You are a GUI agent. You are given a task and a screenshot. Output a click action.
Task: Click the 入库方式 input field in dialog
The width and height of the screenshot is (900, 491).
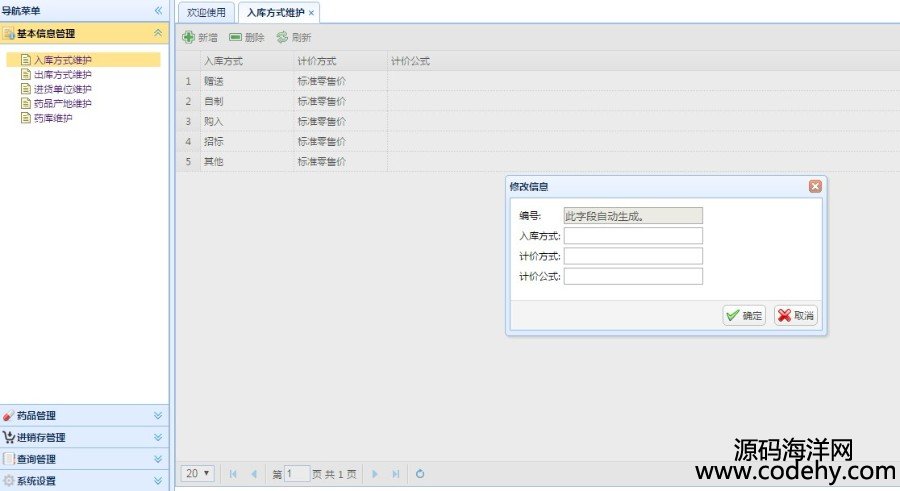633,236
